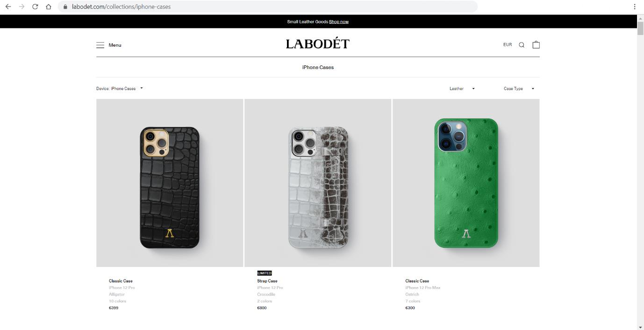Open the black alligator Classic Case image
644x330 pixels.
click(x=170, y=183)
